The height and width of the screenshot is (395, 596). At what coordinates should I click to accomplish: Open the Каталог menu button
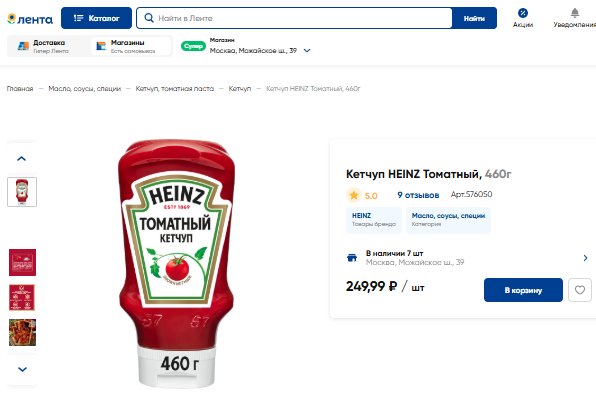tap(96, 18)
